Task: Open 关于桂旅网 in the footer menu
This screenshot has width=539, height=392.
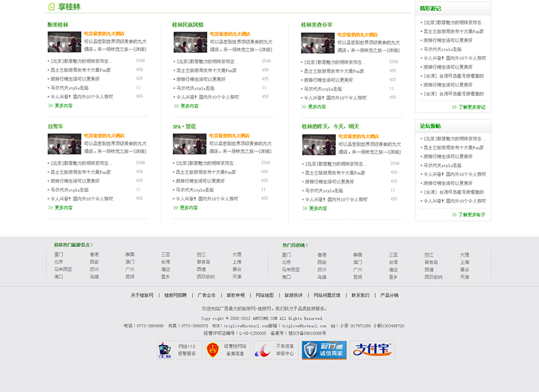Action: 142,295
